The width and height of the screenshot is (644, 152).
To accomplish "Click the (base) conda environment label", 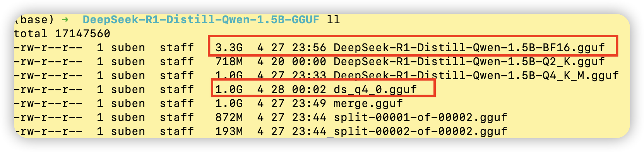I will click(34, 20).
